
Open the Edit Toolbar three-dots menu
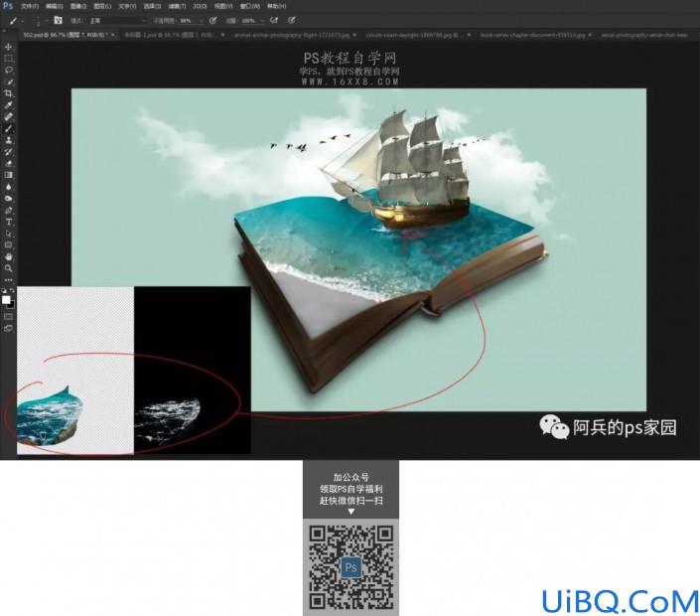[x=8, y=279]
